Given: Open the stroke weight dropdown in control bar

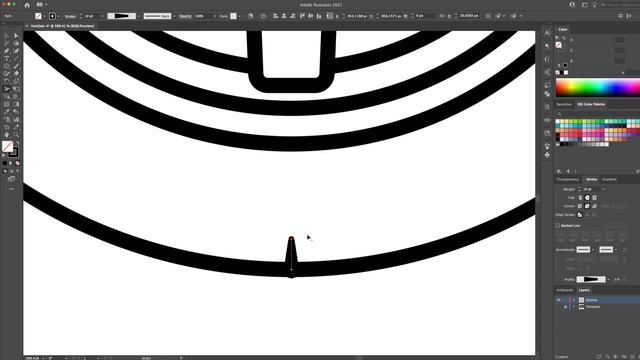Looking at the screenshot, I should pos(102,16).
